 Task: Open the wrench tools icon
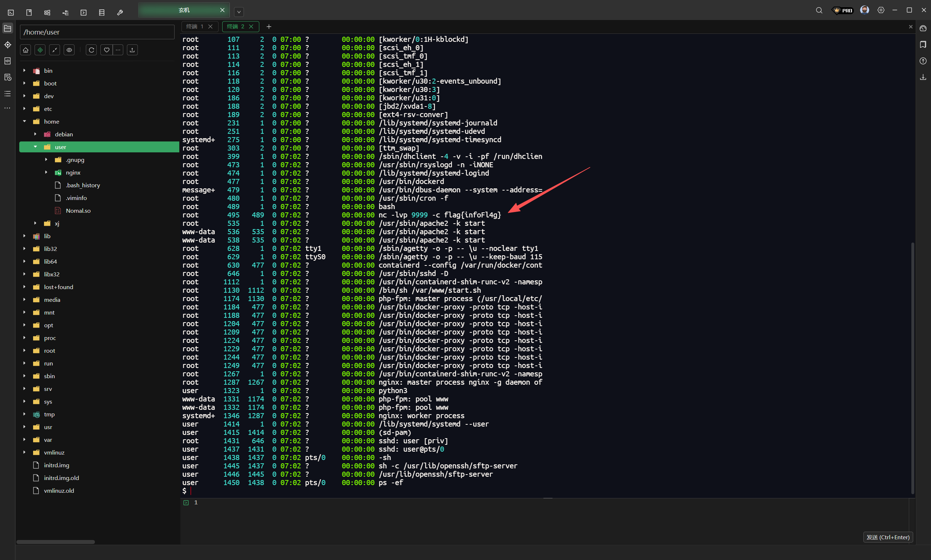coord(120,12)
